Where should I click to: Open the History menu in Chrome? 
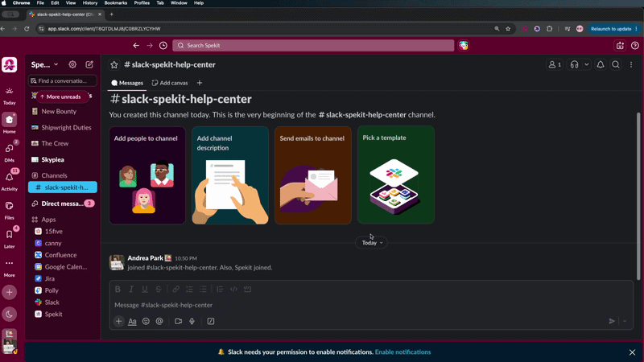[x=90, y=3]
